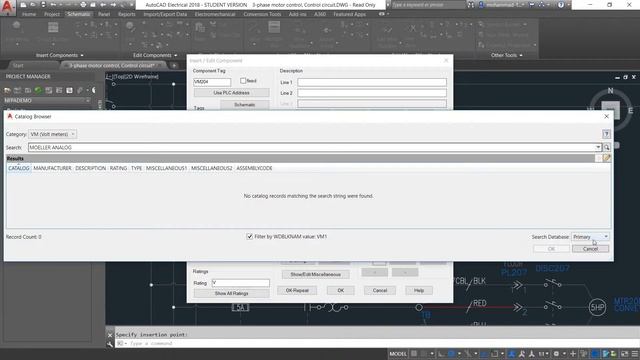Open the NFPADEMO project dropdown
The height and width of the screenshot is (360, 640).
click(x=87, y=100)
